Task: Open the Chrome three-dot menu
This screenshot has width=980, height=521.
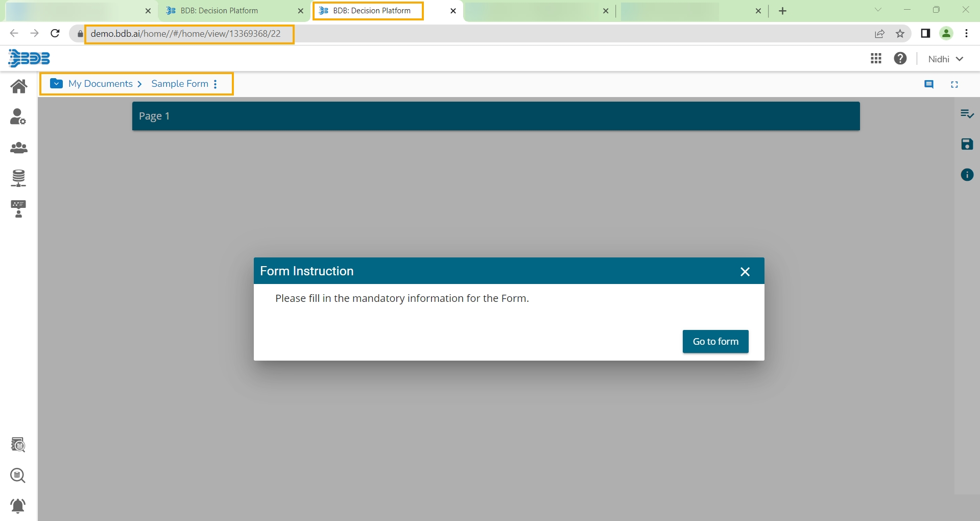Action: click(967, 34)
